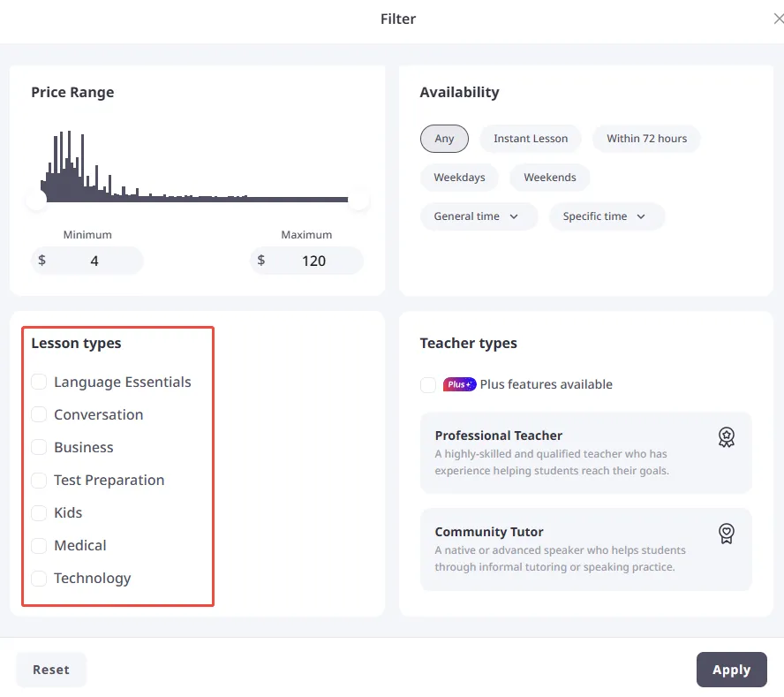Click the Reset button
Viewport: 784px width, 697px height.
tap(51, 670)
